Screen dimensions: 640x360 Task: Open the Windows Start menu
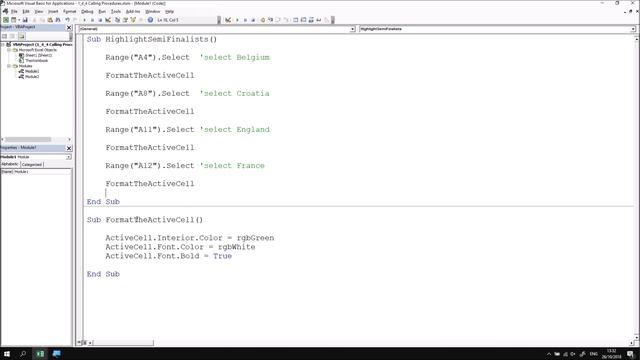[7, 353]
